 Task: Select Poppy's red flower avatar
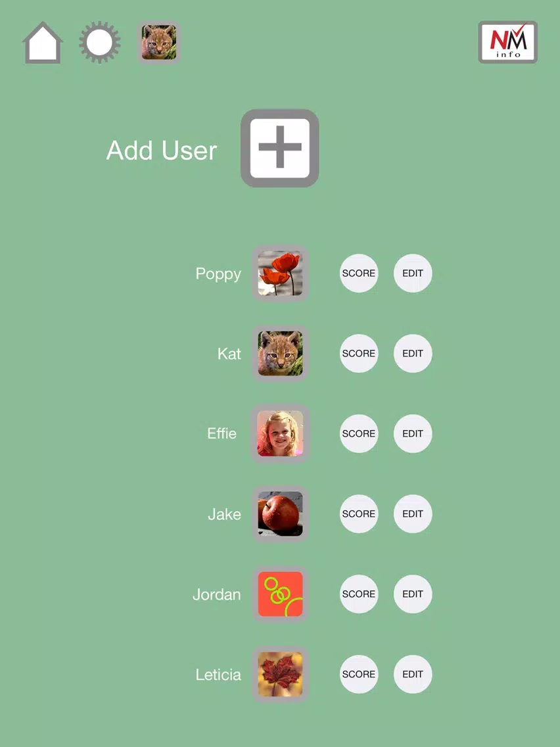(x=281, y=274)
